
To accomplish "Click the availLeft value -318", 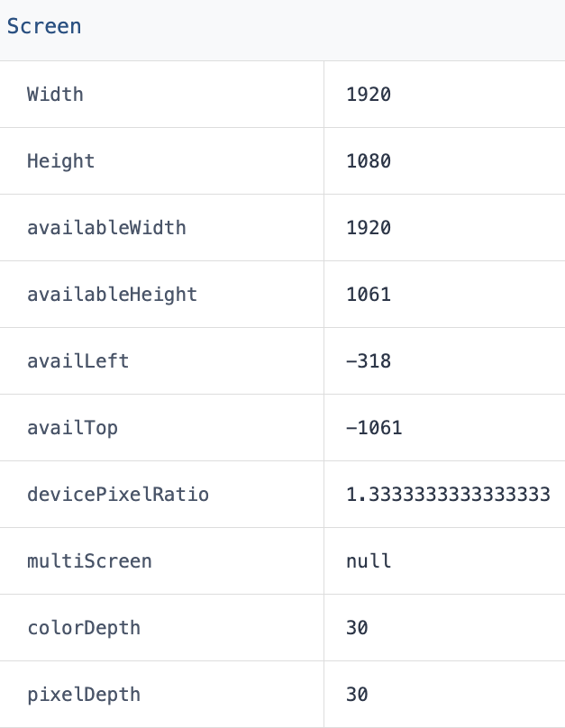I will click(x=369, y=361).
